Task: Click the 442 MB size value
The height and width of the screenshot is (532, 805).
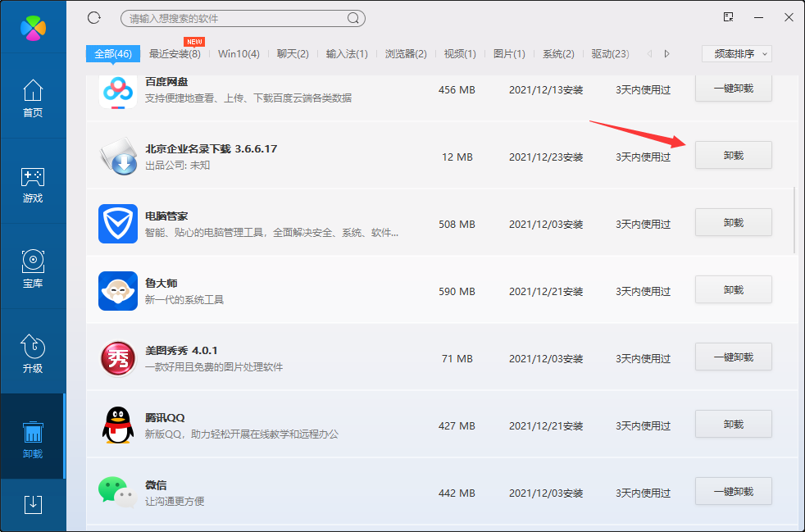Action: 457,493
